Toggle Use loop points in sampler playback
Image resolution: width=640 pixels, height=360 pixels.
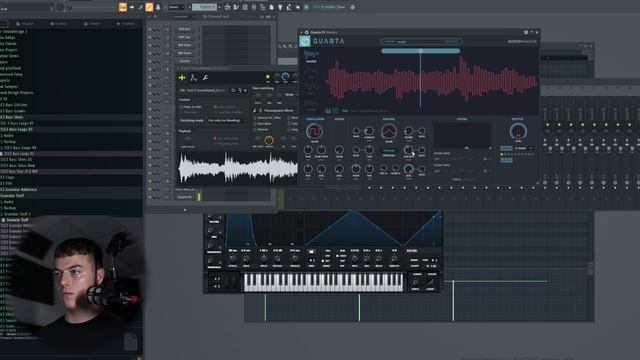coord(215,138)
